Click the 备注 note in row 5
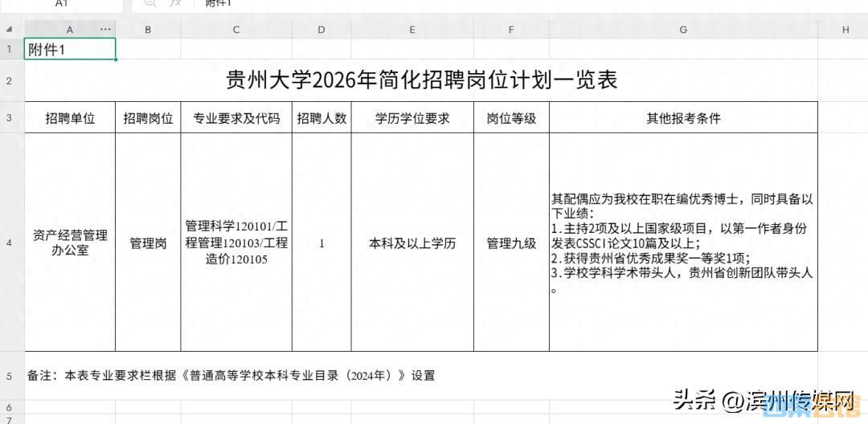Image resolution: width=868 pixels, height=424 pixels. coord(231,376)
